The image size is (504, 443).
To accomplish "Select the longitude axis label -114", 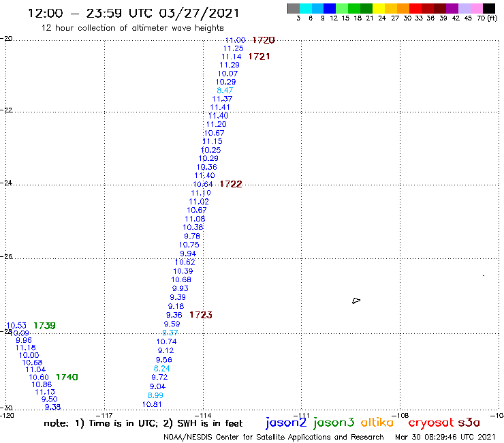I will [x=203, y=415].
